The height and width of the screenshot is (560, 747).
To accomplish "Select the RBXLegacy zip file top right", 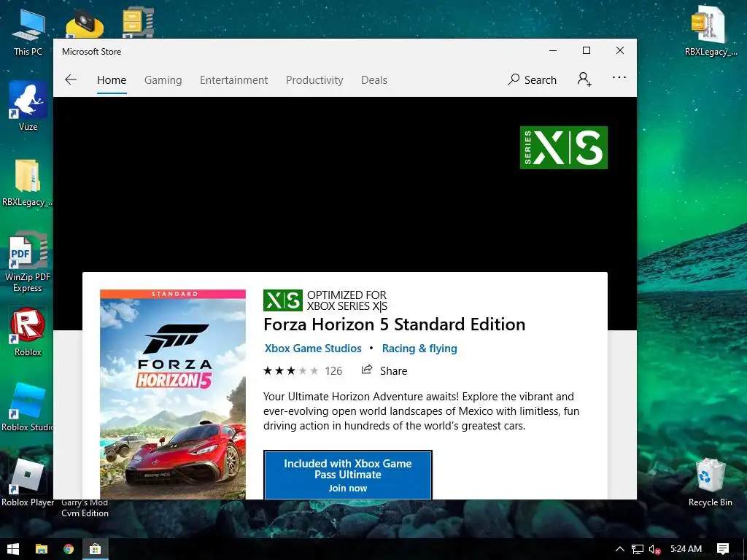I will pos(710,32).
